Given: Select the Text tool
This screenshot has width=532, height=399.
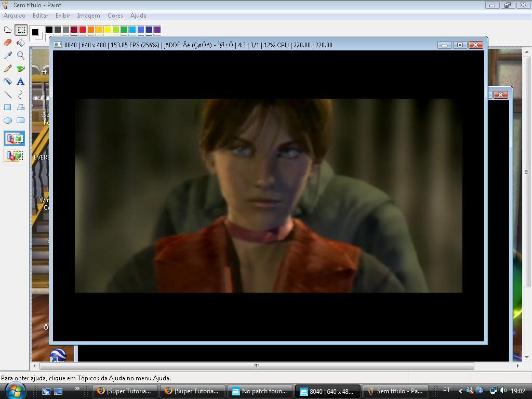Looking at the screenshot, I should click(x=21, y=82).
